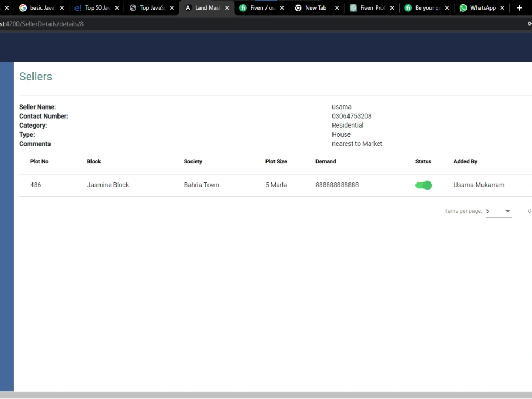
Task: Close the WhatsApp tab
Action: 502,8
